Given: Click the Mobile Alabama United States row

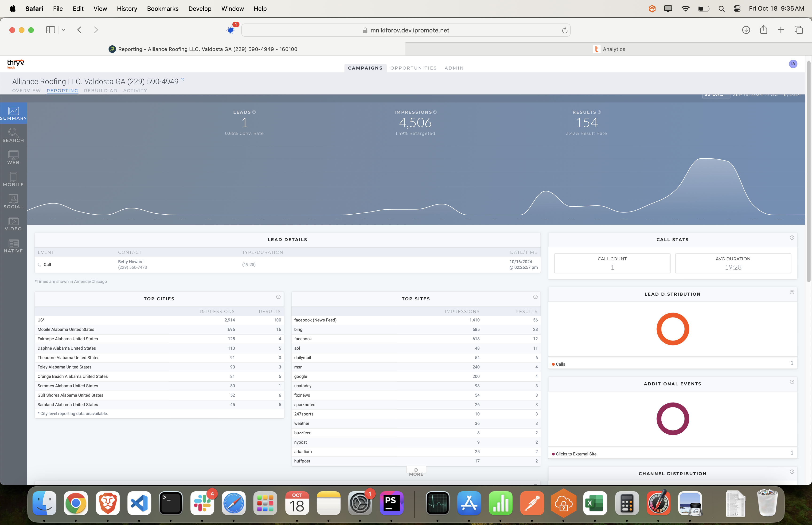Looking at the screenshot, I should (x=159, y=329).
